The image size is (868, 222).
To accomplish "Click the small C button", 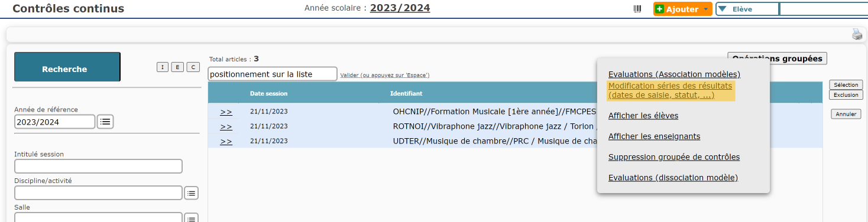I will tap(193, 67).
